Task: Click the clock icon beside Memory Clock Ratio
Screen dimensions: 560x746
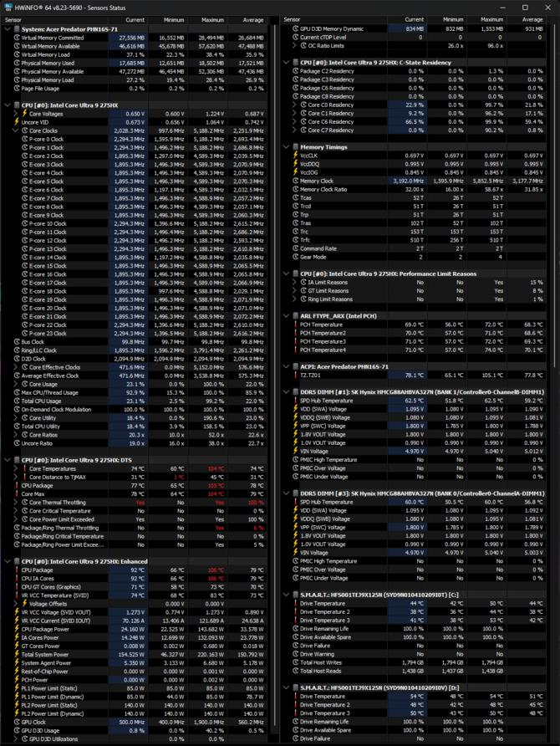Action: 295,189
